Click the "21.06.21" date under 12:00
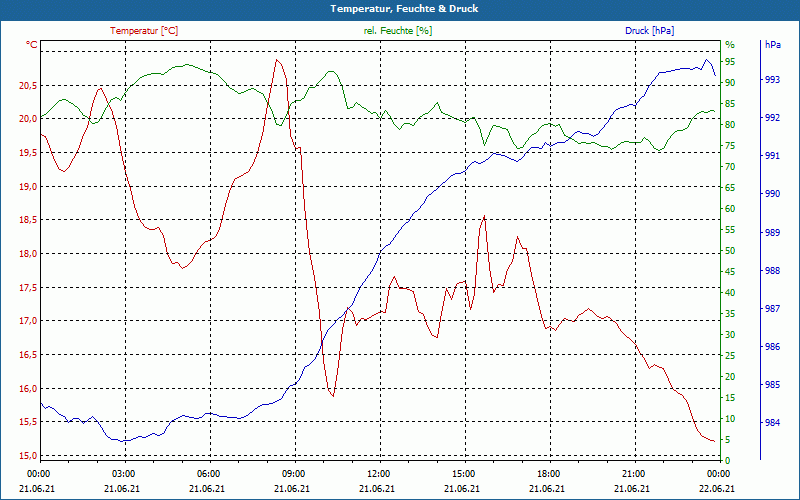This screenshot has width=800, height=500. coord(377,489)
